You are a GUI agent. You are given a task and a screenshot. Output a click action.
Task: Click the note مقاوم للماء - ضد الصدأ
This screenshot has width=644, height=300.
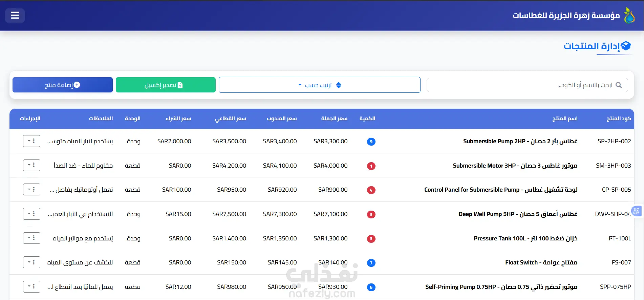click(x=83, y=166)
